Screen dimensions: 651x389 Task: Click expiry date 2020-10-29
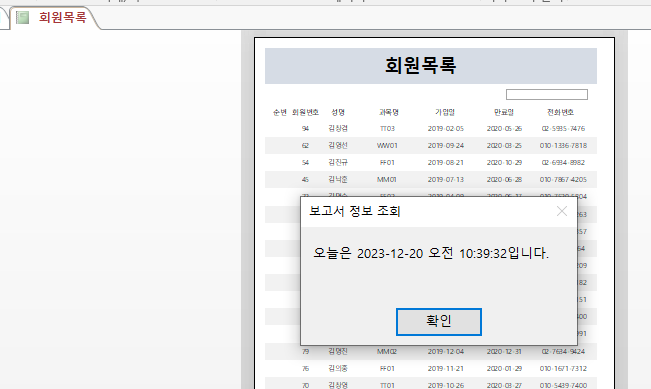click(x=504, y=163)
